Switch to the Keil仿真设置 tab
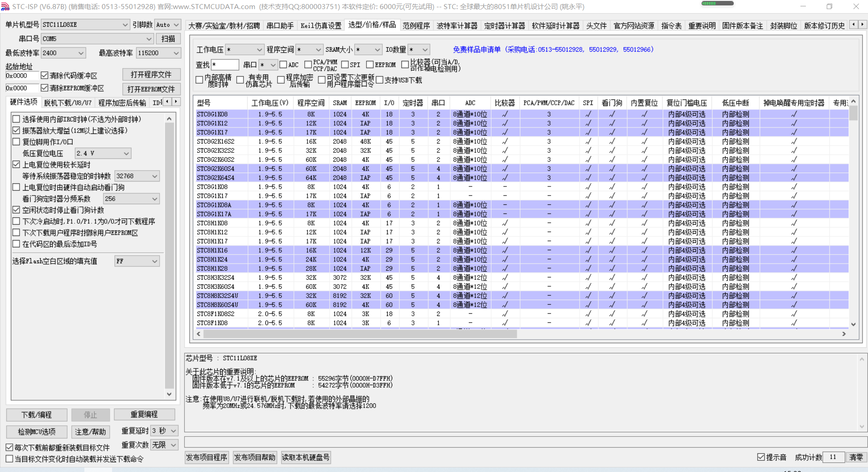 321,25
